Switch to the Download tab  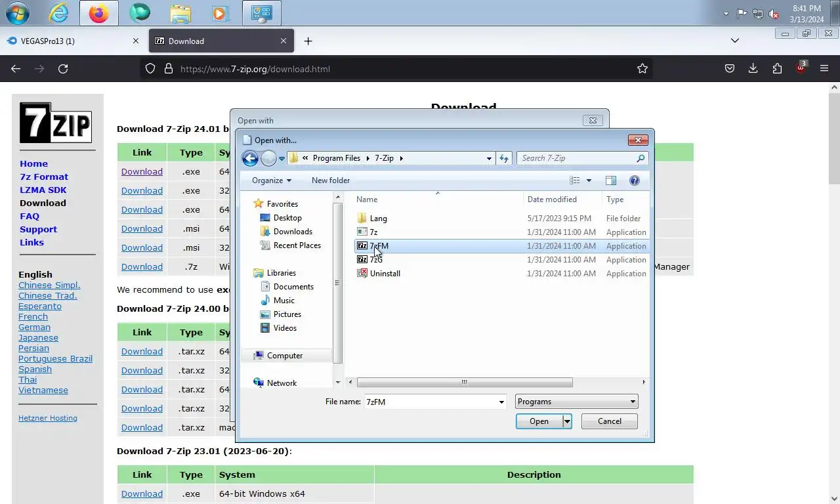[221, 41]
